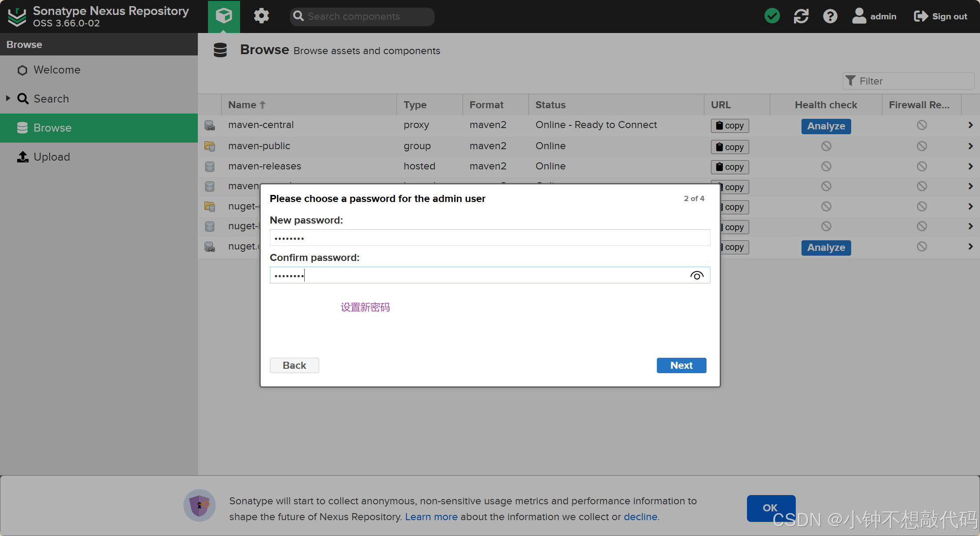This screenshot has height=536, width=980.
Task: Click maven-public group repository icon
Action: tap(210, 146)
